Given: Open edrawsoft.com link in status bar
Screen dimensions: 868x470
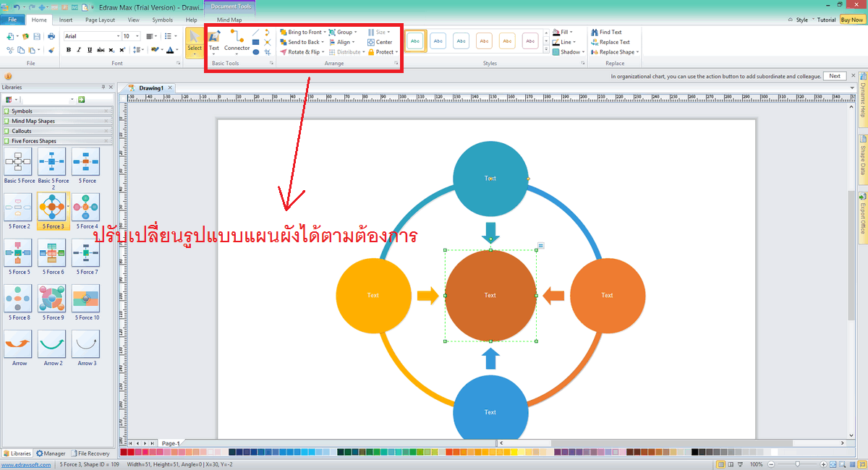Looking at the screenshot, I should (x=25, y=464).
